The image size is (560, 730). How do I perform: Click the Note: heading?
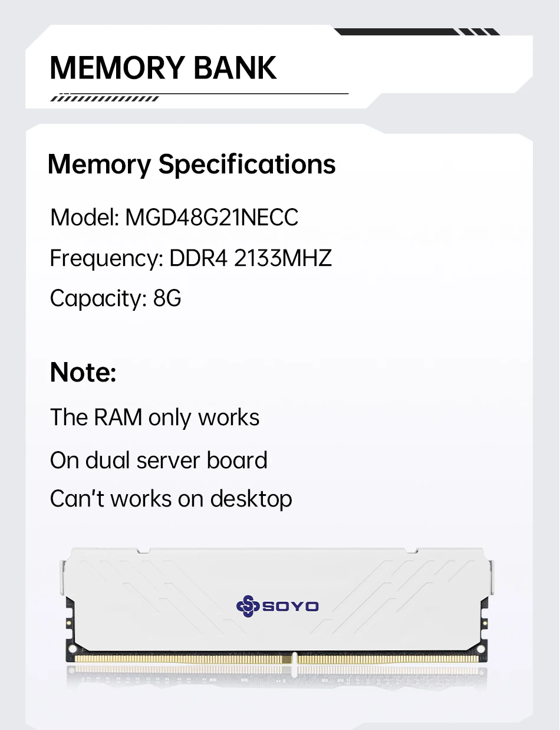click(x=83, y=372)
